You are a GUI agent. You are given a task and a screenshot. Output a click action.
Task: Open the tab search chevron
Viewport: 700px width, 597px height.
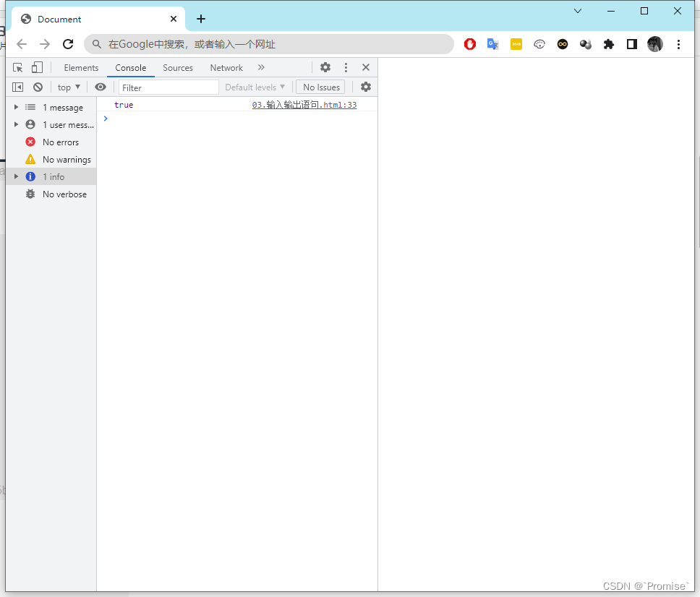[578, 11]
